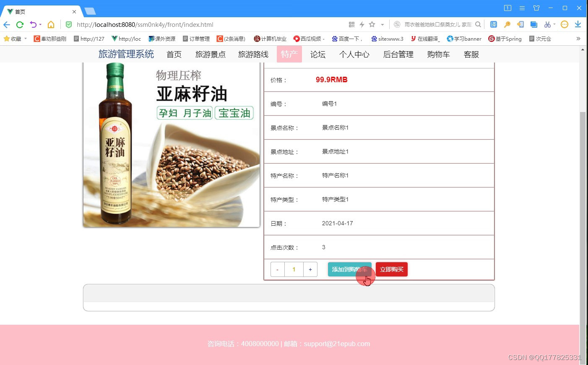Click the browser search box field
The height and width of the screenshot is (365, 588).
pyautogui.click(x=438, y=25)
